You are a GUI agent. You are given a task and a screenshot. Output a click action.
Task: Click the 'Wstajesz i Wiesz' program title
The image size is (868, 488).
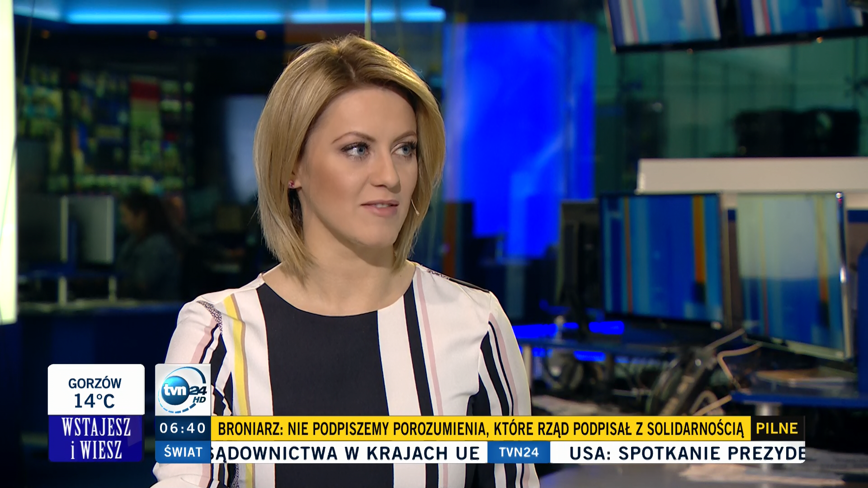(96, 438)
